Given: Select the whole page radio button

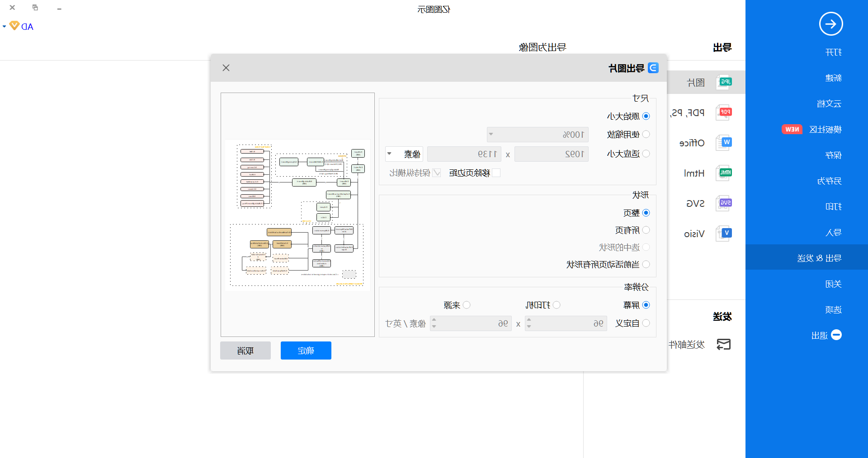Looking at the screenshot, I should point(646,213).
